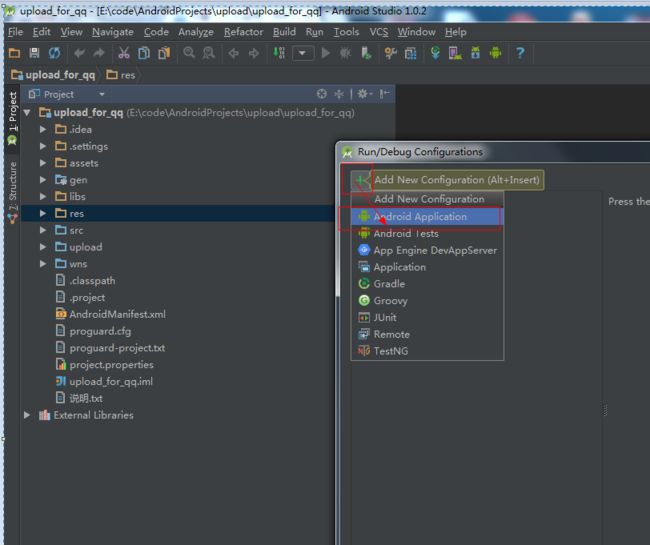Hide the Project tool window
Screen dimensions: 650x545
(x=384, y=94)
